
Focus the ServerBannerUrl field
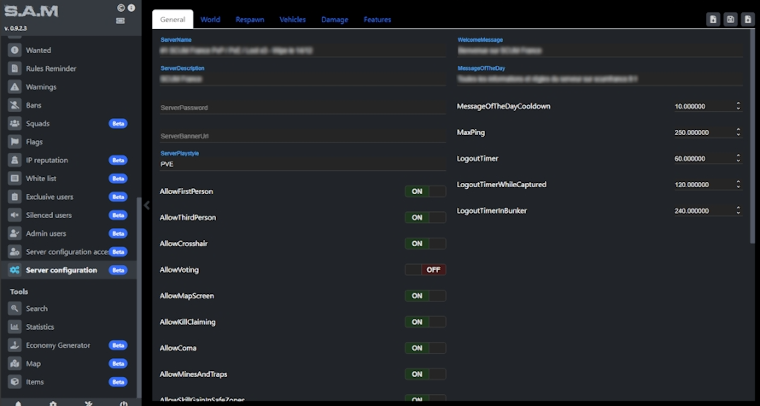[303, 136]
